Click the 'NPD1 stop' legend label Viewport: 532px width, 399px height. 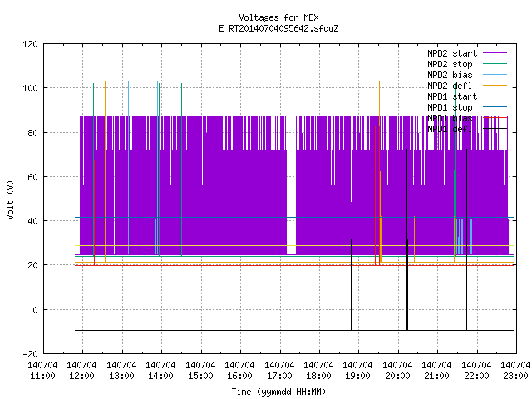[450, 107]
